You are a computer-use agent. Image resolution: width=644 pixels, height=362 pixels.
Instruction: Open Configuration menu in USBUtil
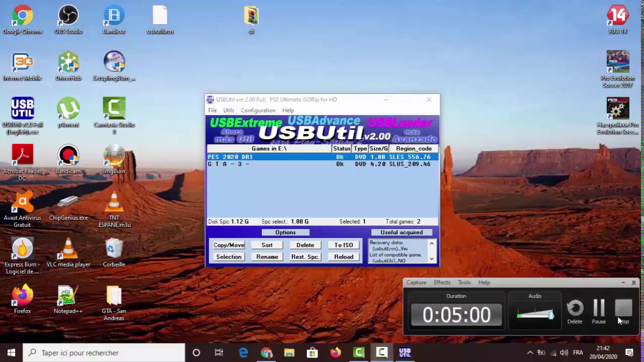258,111
